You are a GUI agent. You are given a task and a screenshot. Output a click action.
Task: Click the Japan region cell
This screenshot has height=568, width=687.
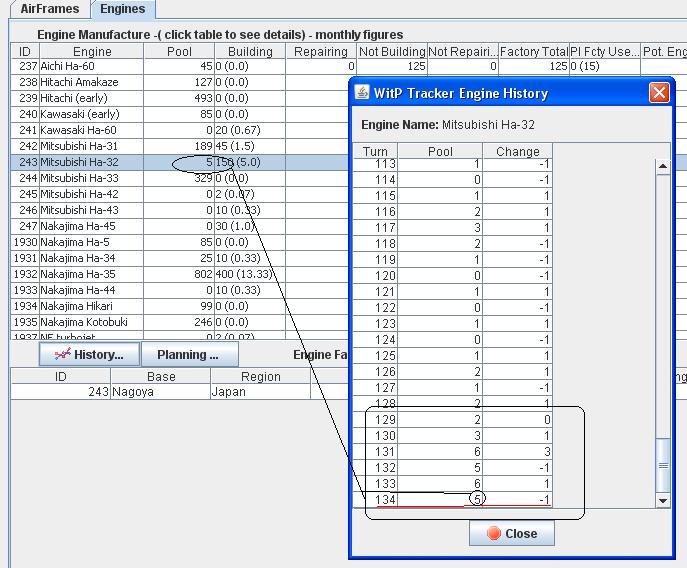(x=260, y=391)
